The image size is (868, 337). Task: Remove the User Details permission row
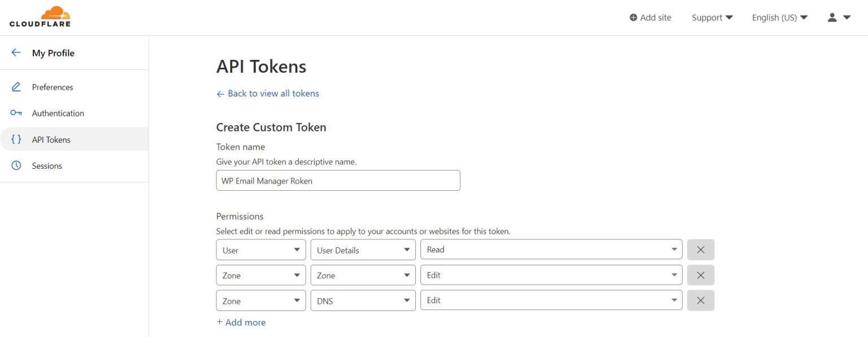700,249
